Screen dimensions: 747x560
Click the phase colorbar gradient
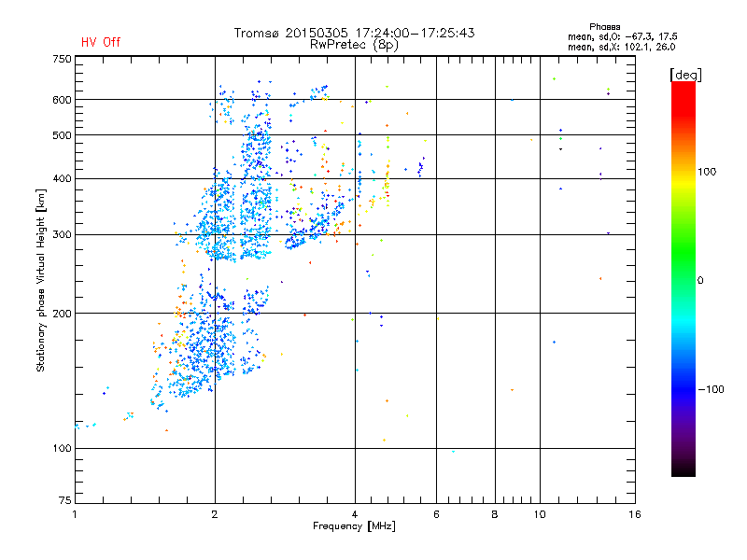[684, 278]
